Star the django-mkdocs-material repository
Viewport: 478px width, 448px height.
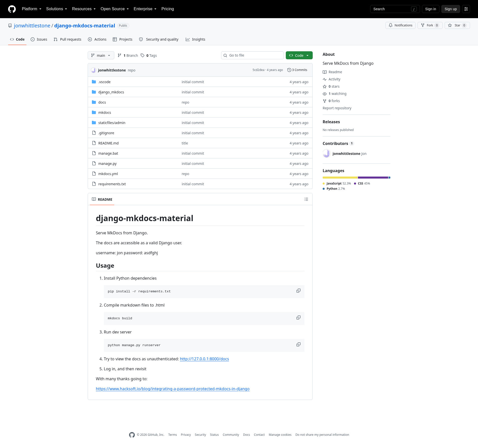click(457, 25)
